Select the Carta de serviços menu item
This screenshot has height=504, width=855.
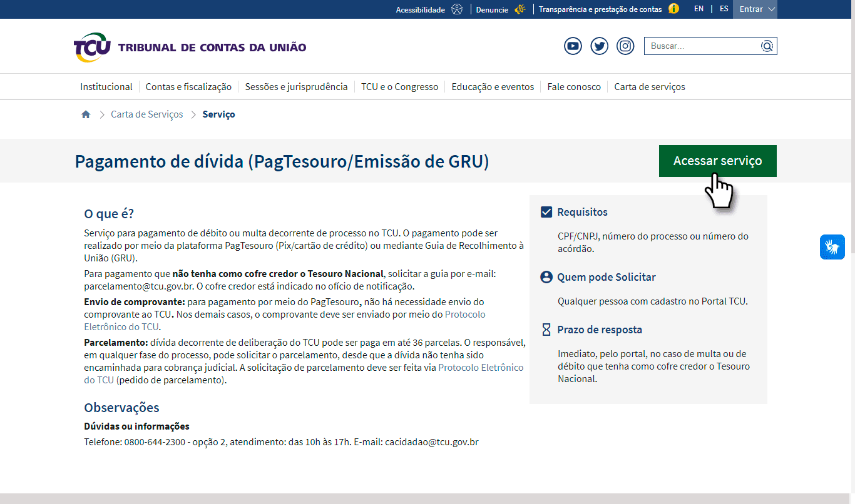(649, 87)
